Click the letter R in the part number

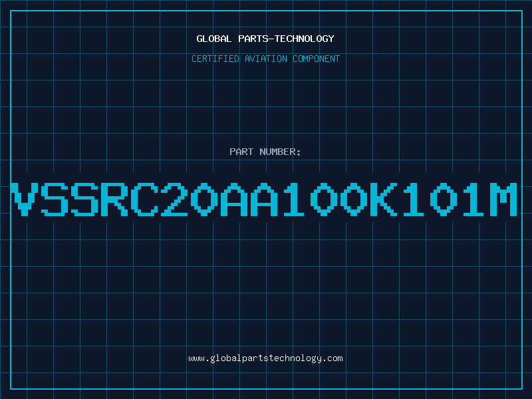(114, 199)
